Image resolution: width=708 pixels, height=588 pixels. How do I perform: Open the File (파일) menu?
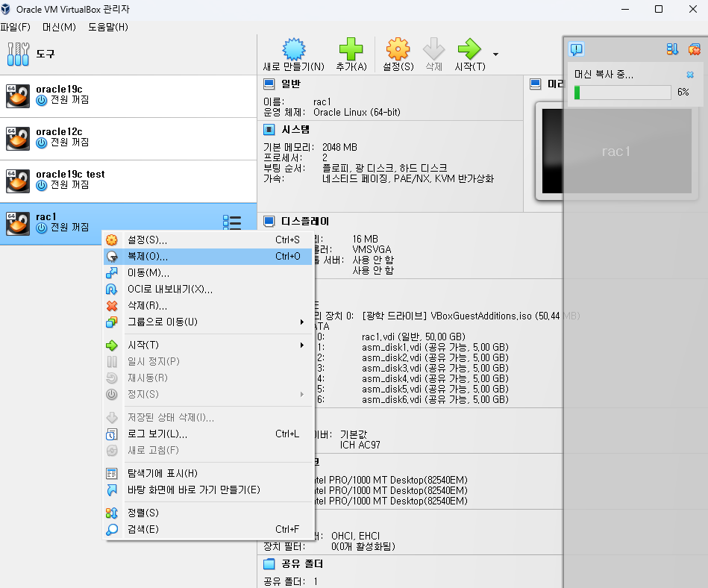(x=16, y=27)
